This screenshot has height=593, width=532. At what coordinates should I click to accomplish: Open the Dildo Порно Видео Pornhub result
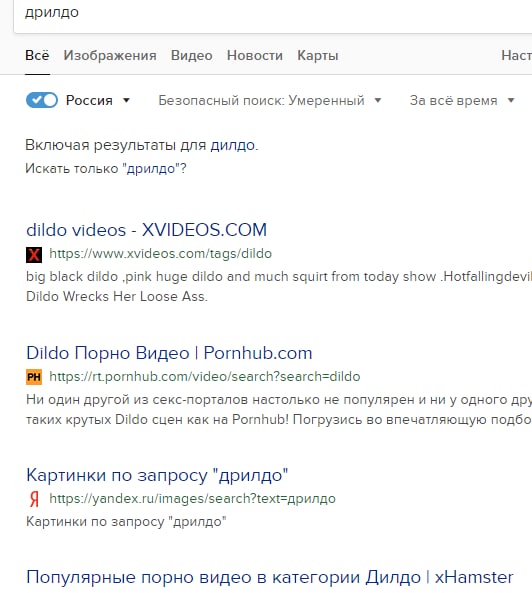169,353
